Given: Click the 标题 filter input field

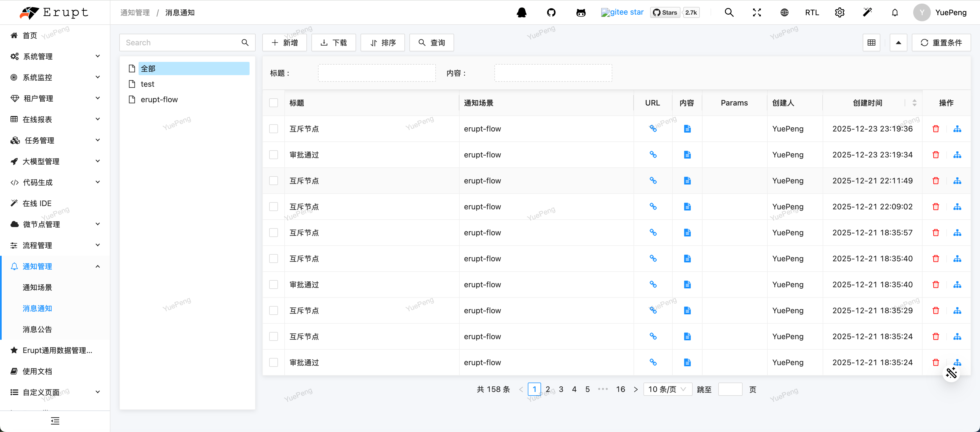Looking at the screenshot, I should tap(377, 73).
